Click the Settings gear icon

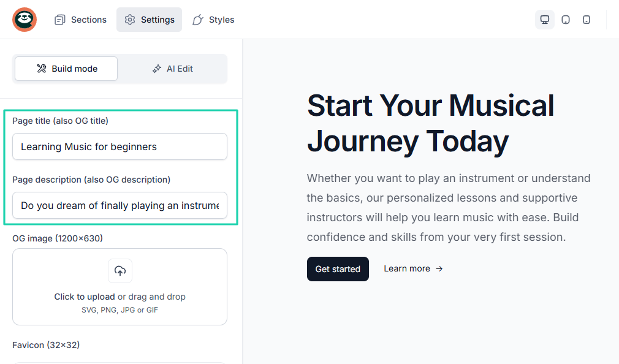coord(130,20)
